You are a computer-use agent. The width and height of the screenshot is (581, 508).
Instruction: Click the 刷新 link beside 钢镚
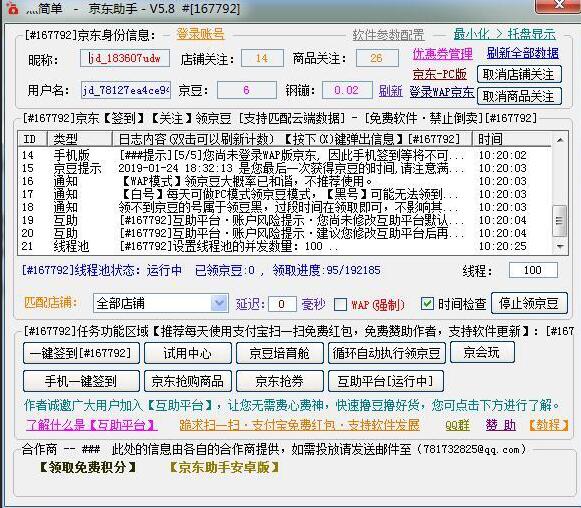pyautogui.click(x=391, y=91)
